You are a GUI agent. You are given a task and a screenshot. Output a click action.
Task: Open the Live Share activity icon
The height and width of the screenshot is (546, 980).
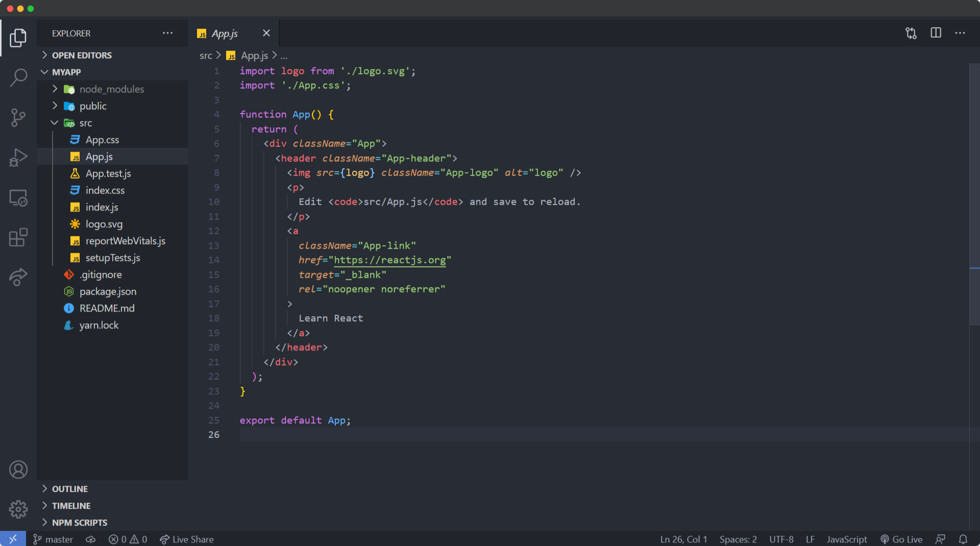coord(18,277)
